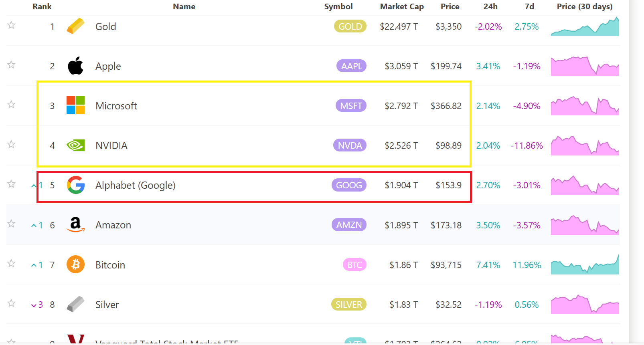Click the GOLD symbol badge

pos(350,26)
